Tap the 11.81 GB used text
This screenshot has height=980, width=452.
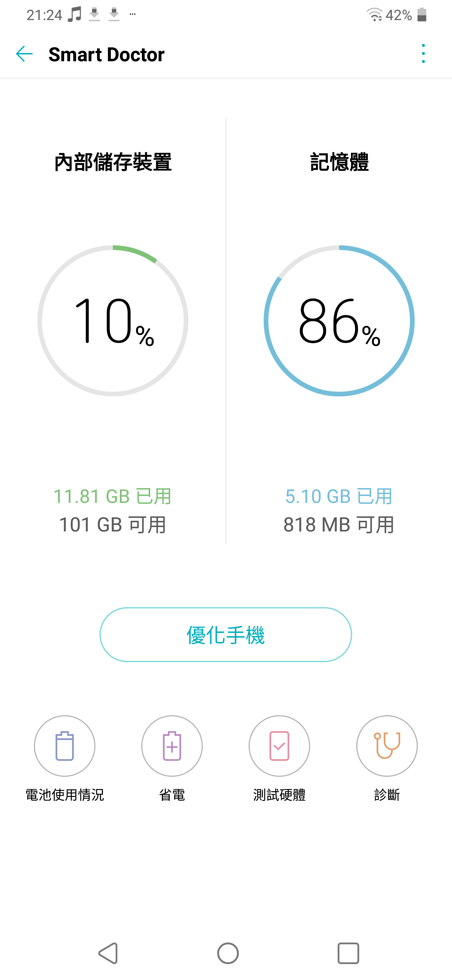[x=112, y=496]
